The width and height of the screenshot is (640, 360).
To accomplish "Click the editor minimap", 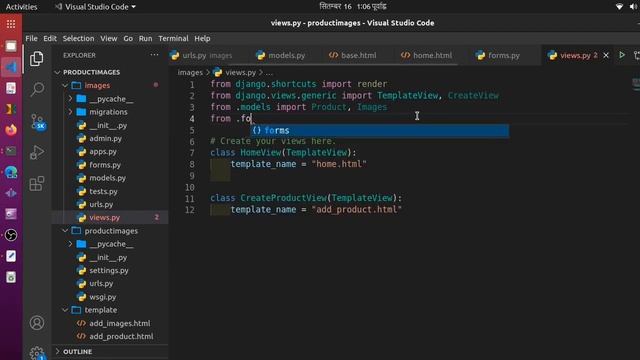I will tap(636, 84).
